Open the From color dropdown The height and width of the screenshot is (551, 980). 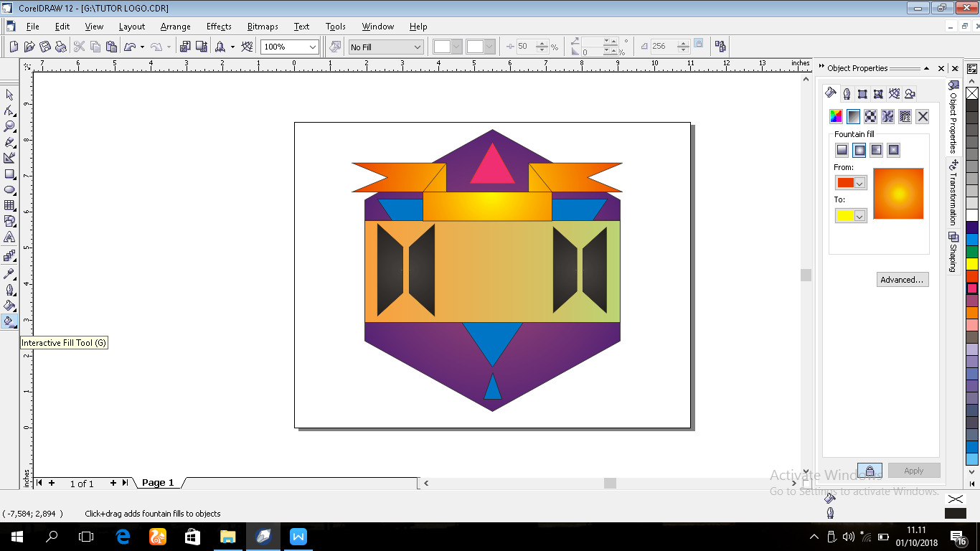point(859,182)
